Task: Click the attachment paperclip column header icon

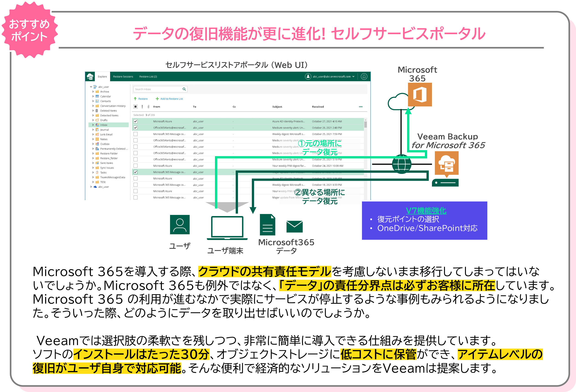Action: [x=148, y=107]
